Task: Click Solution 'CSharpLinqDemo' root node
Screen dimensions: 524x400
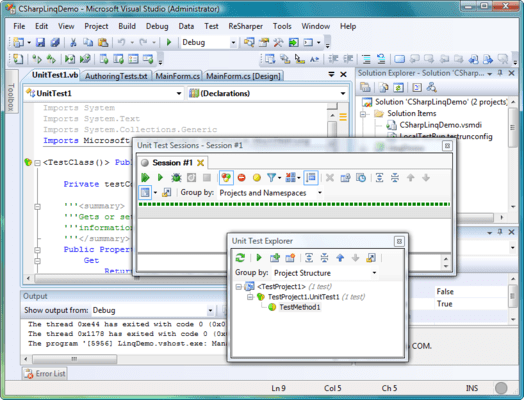Action: click(x=440, y=102)
